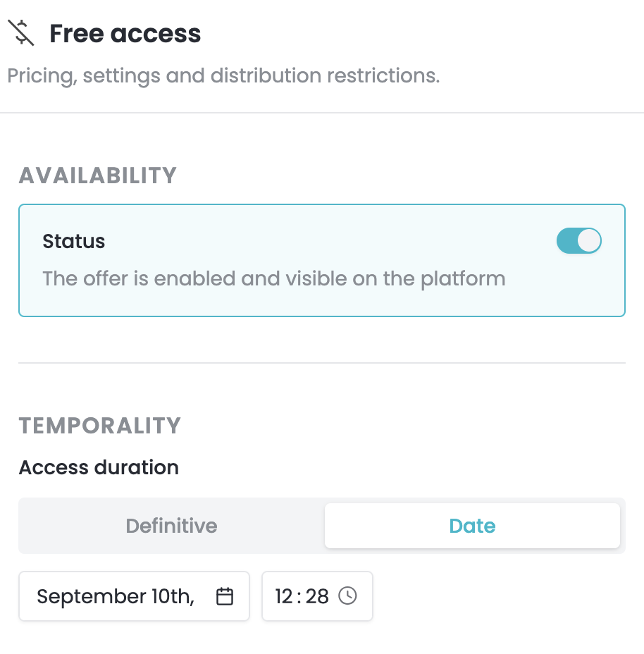Screen dimensions: 644x654
Task: Open the September 10th date field
Action: [x=135, y=596]
